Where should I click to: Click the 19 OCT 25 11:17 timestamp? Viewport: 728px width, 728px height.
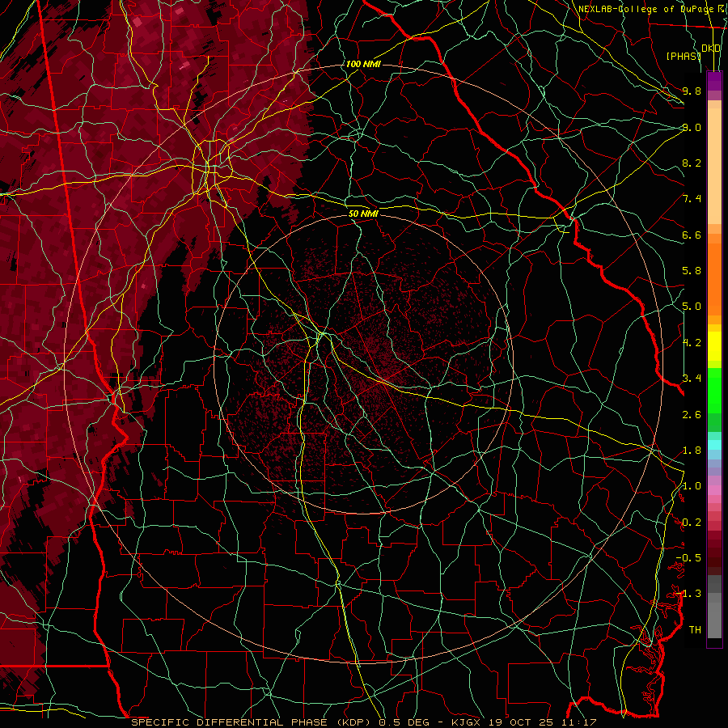click(x=542, y=722)
